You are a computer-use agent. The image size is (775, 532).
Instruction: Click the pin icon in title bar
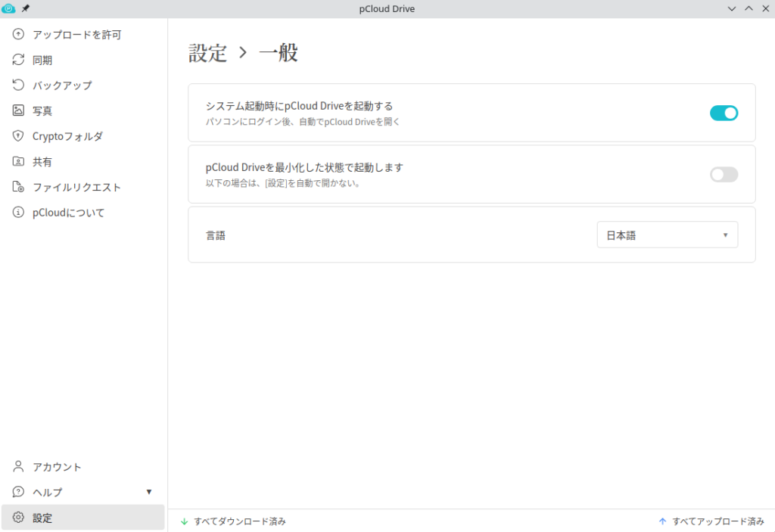coord(26,8)
